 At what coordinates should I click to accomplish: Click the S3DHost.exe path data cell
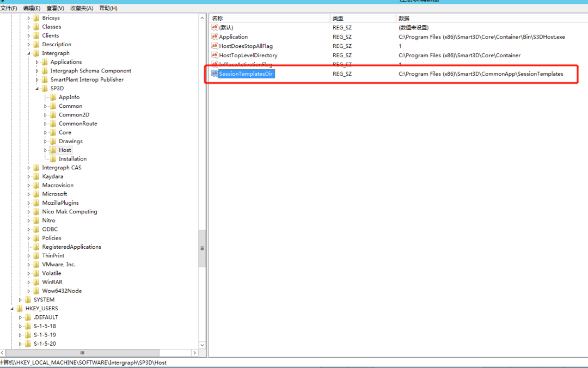[x=481, y=37]
